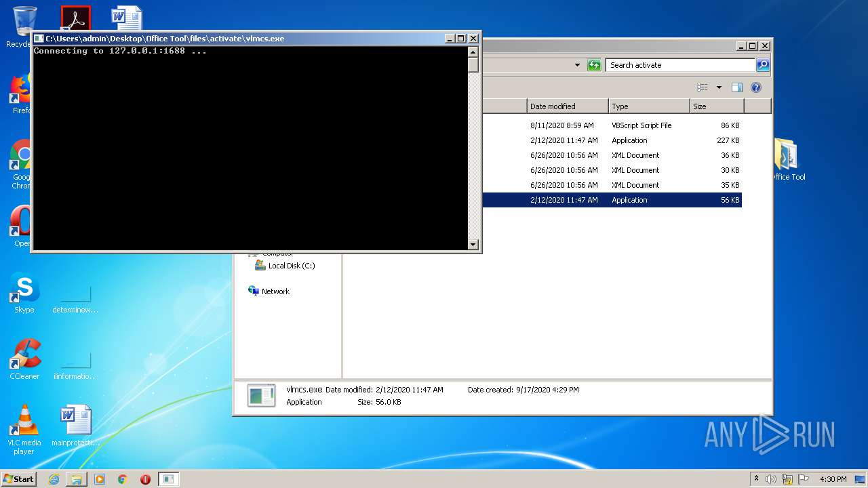Open the determinew desktop file
This screenshot has height=488, width=868.
point(75,298)
